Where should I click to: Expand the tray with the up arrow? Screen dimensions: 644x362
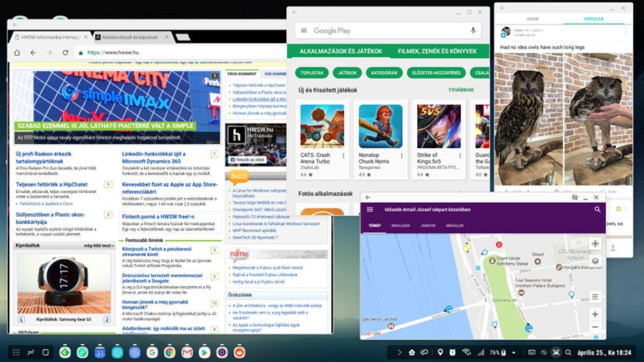(514, 352)
